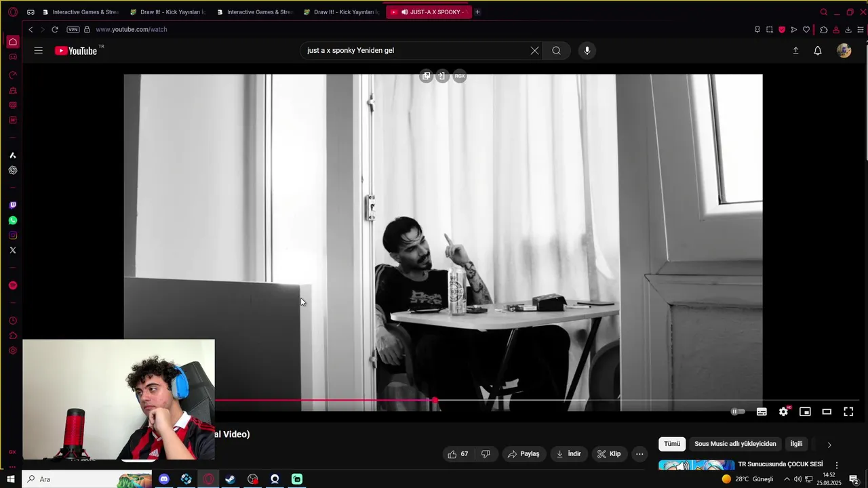Click the video progress bar scrubber

coord(435,401)
